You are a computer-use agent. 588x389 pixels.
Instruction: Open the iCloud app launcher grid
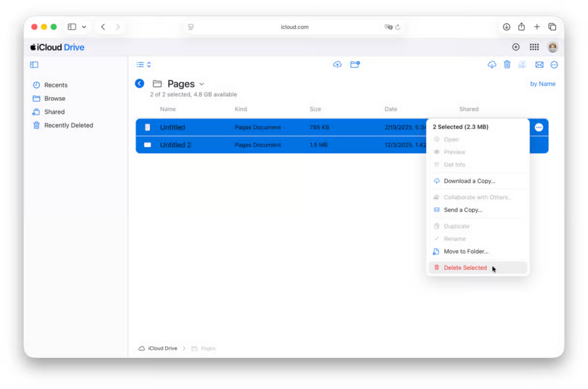coord(534,47)
